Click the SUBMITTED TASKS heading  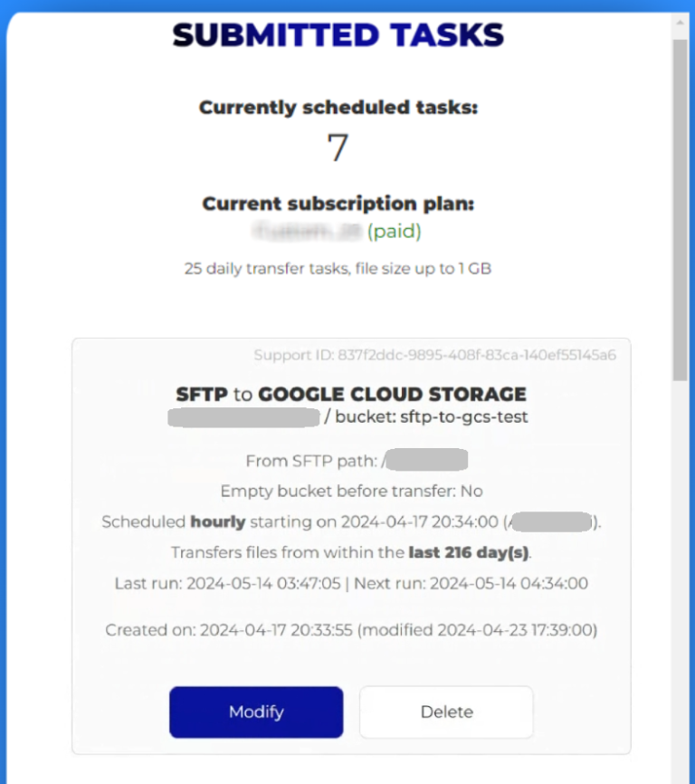[339, 33]
